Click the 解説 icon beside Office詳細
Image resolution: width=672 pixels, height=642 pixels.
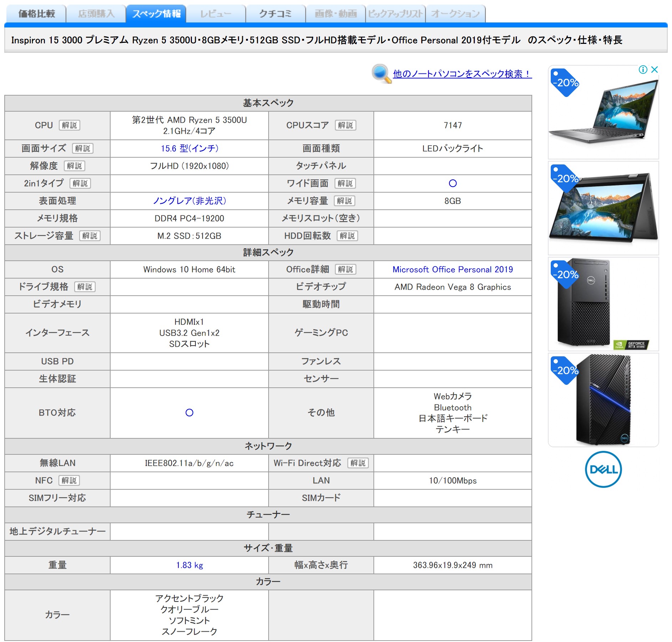coord(346,269)
